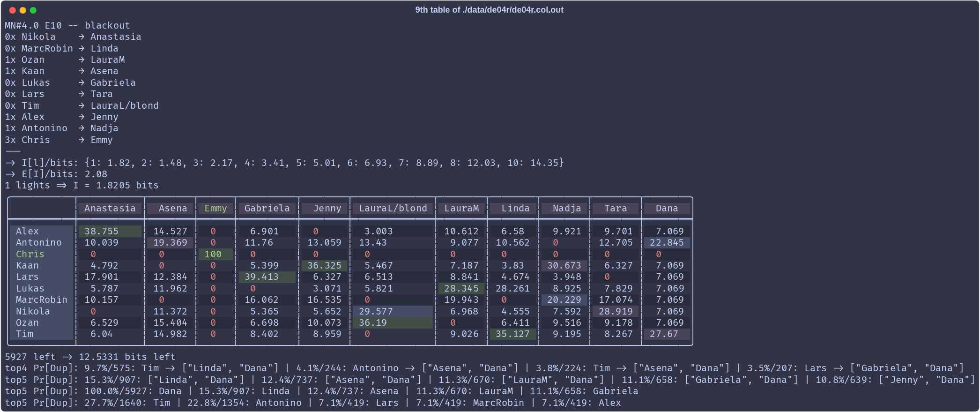Click the Kaan row label
This screenshot has width=980, height=412.
click(41, 265)
